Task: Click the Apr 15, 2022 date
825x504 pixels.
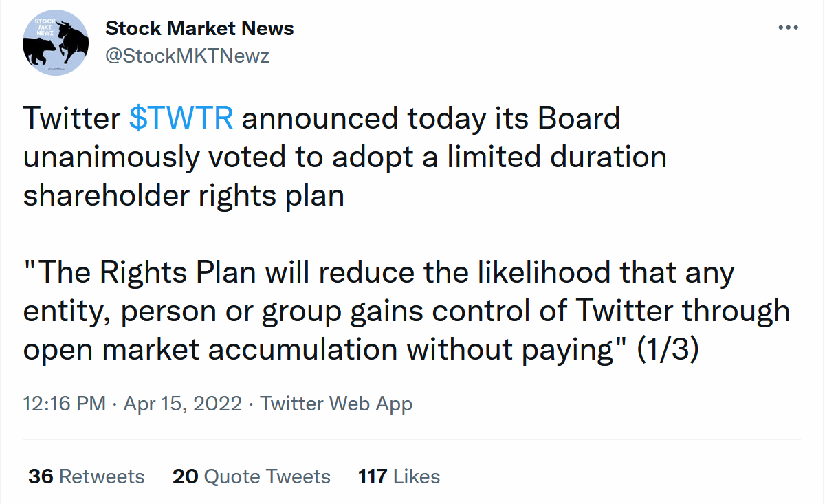Action: pos(183,404)
